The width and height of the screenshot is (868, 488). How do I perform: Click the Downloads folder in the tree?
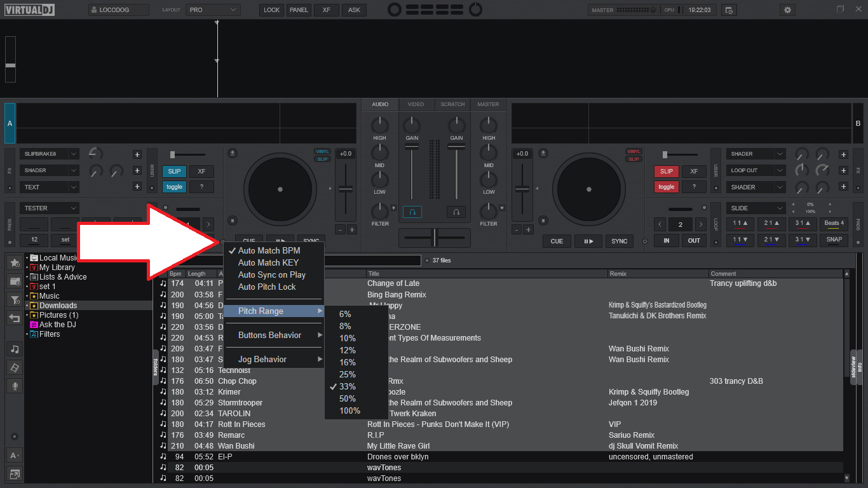click(x=58, y=306)
